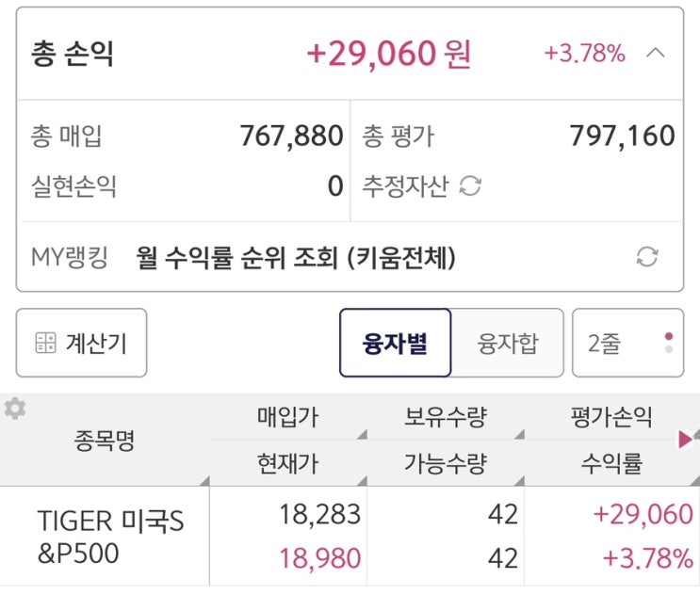The width and height of the screenshot is (700, 594).
Task: Click the calculator icon in 계산기
Action: [x=45, y=344]
